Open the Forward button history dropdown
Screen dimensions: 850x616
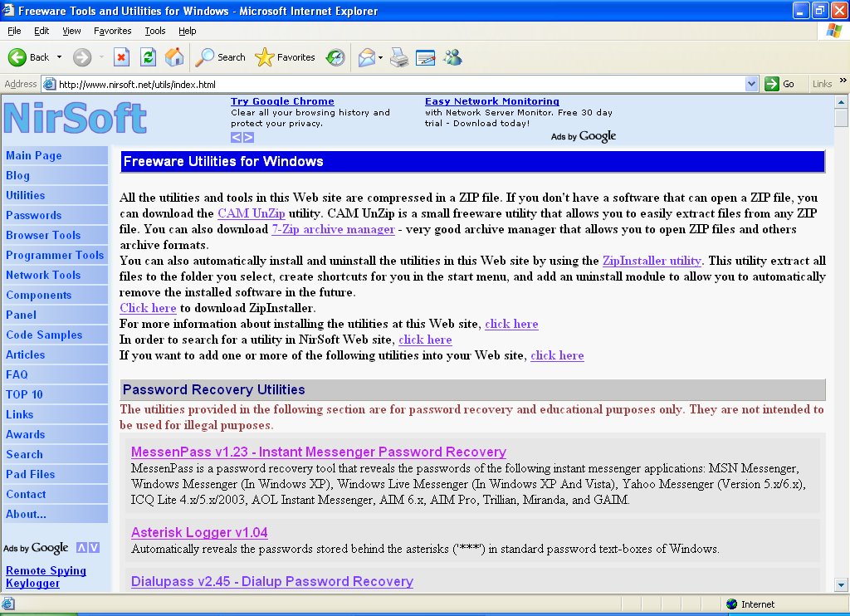pyautogui.click(x=101, y=57)
